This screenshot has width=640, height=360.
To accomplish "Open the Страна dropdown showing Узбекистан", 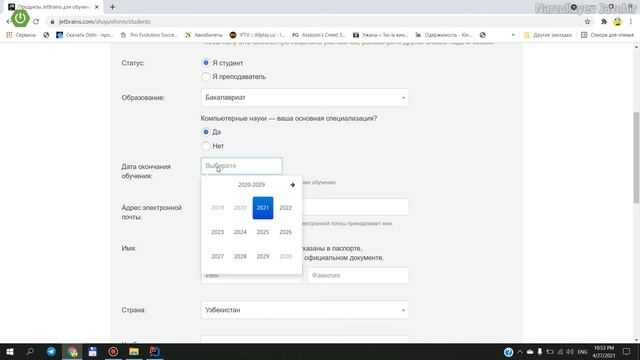I will coord(305,310).
